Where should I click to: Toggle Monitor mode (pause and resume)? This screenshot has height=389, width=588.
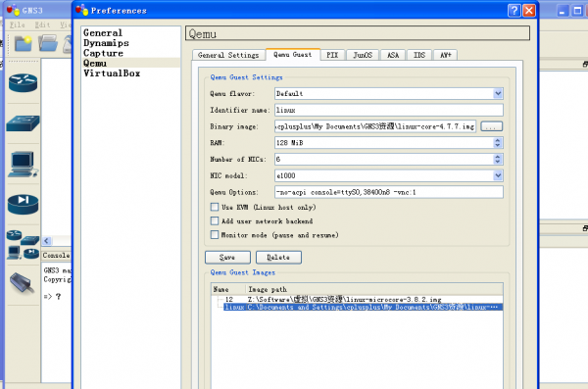pos(215,235)
